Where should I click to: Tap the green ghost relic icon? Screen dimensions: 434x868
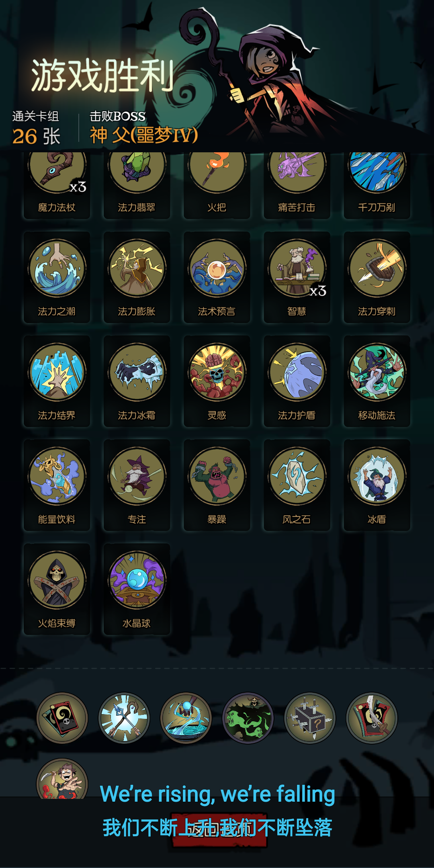(x=248, y=718)
